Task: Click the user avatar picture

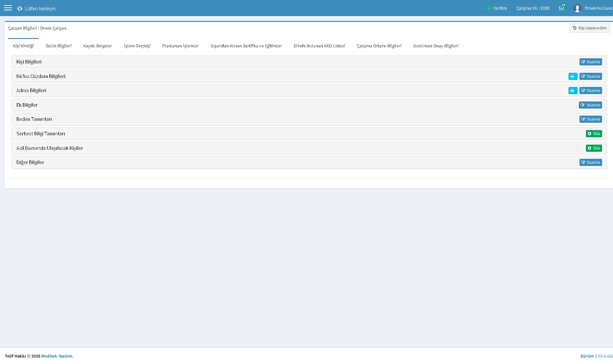Action: (577, 8)
